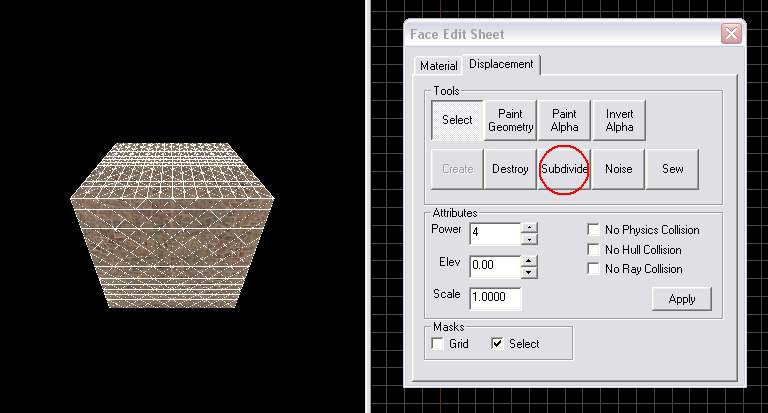Uncheck the Select mask checkbox
This screenshot has width=768, height=413.
[x=497, y=344]
